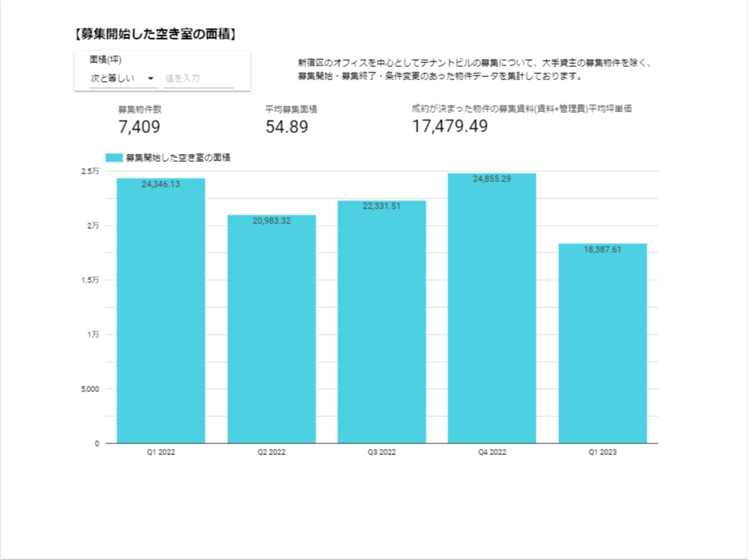Viewport: 748px width, 560px height.
Task: Click the 値を入力 input field
Action: [199, 78]
